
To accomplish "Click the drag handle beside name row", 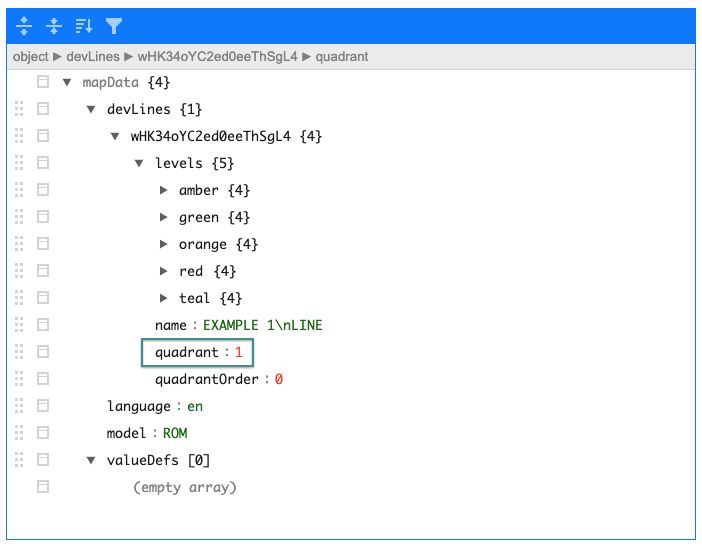I will point(19,325).
